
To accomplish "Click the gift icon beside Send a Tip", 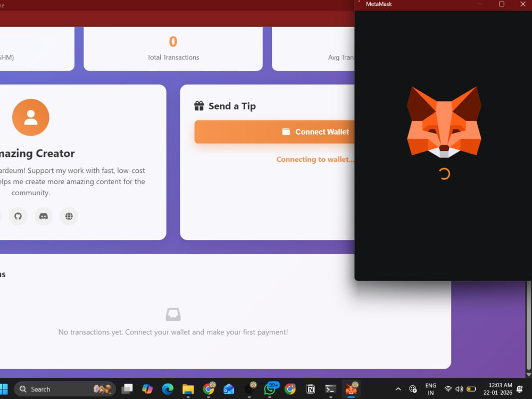I will [x=199, y=106].
